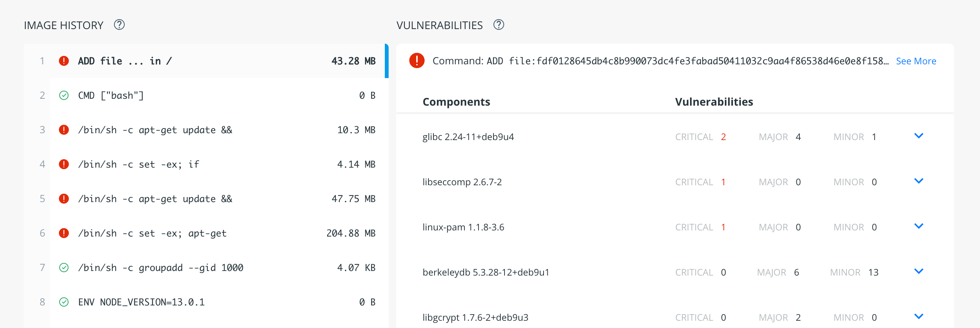Image resolution: width=980 pixels, height=328 pixels.
Task: Open See More link for full command
Action: (x=916, y=61)
